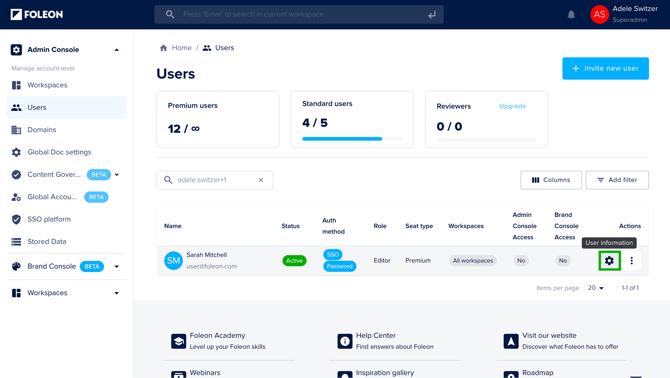Click the Domains building icon

pyautogui.click(x=16, y=130)
